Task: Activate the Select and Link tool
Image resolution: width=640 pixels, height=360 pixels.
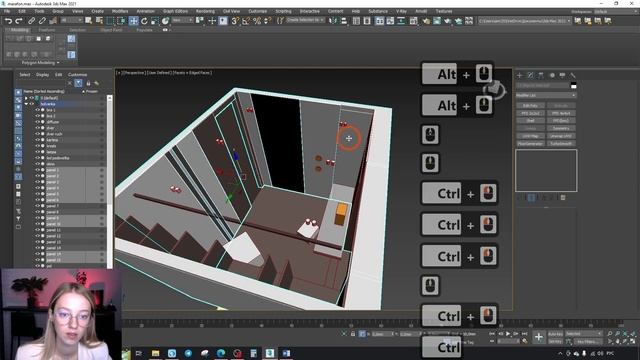Action: (x=31, y=21)
